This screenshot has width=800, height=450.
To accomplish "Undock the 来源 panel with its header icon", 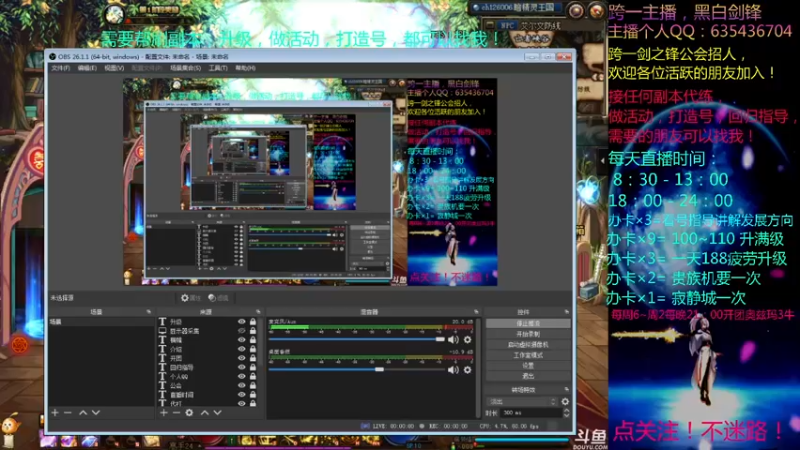I will coord(258,312).
